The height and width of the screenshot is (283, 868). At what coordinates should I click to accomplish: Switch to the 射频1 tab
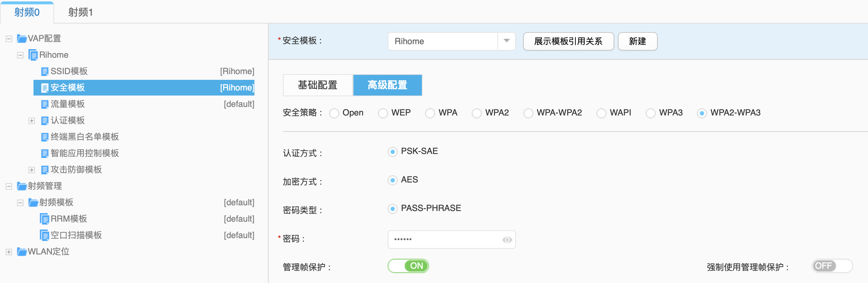[x=81, y=12]
